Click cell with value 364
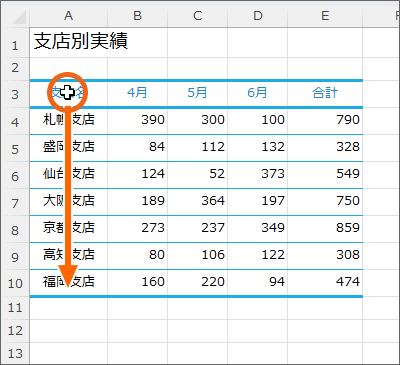This screenshot has width=400, height=365. (198, 202)
